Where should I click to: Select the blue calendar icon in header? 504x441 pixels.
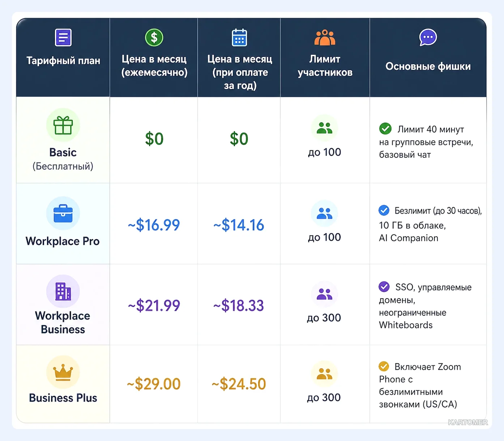pos(239,38)
